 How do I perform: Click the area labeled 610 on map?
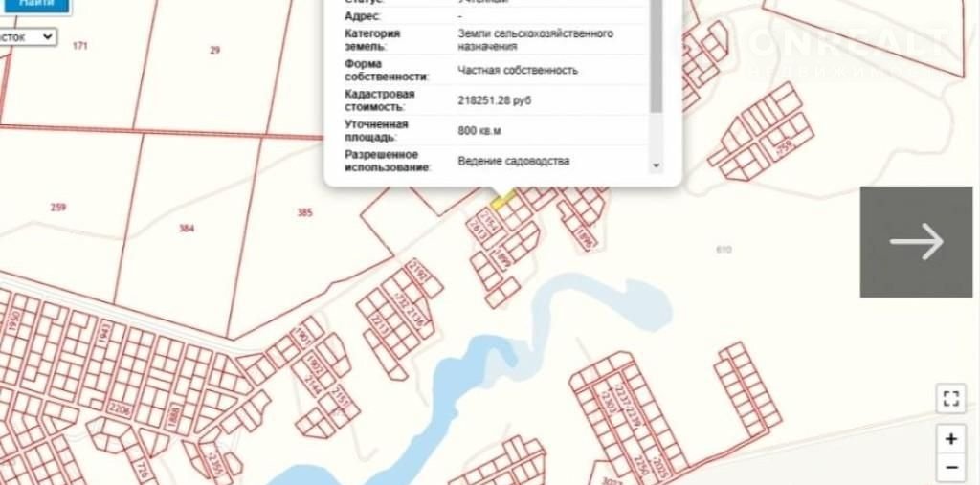pyautogui.click(x=723, y=250)
